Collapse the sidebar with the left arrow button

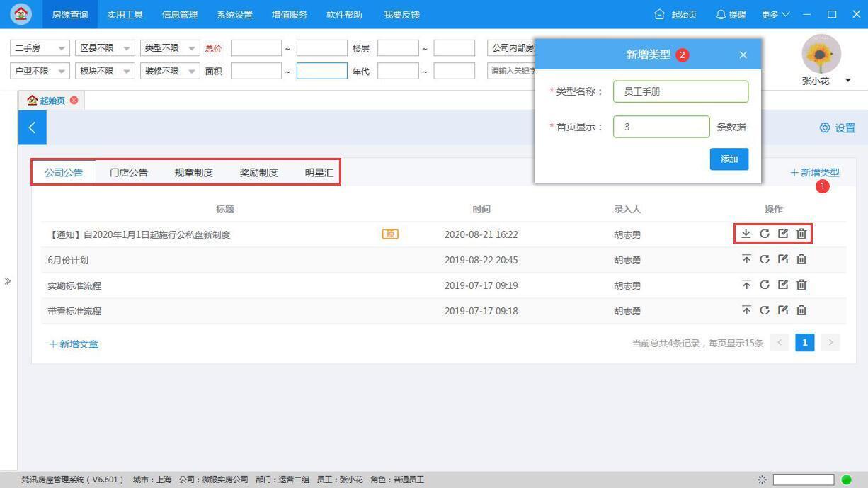coord(31,127)
